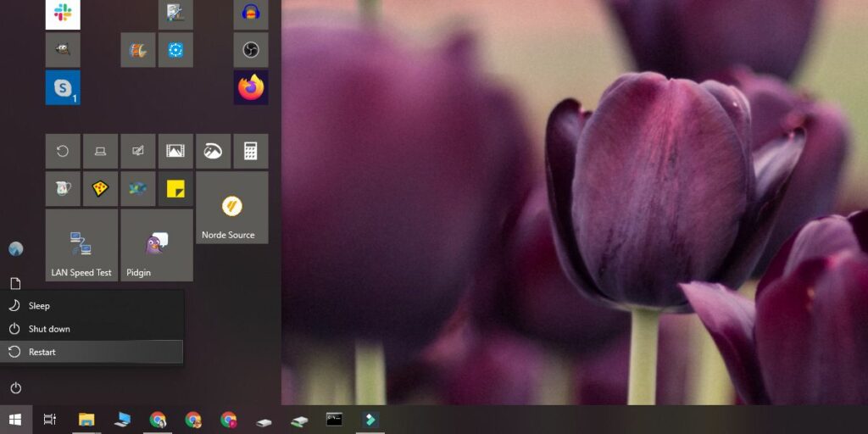Click the Power button in Start sidebar

(15, 388)
